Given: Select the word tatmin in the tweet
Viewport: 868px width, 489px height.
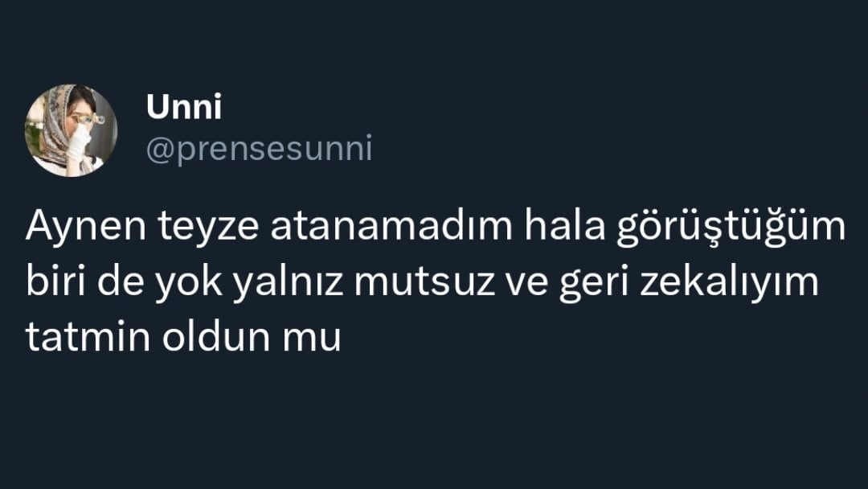Looking at the screenshot, I should point(88,338).
